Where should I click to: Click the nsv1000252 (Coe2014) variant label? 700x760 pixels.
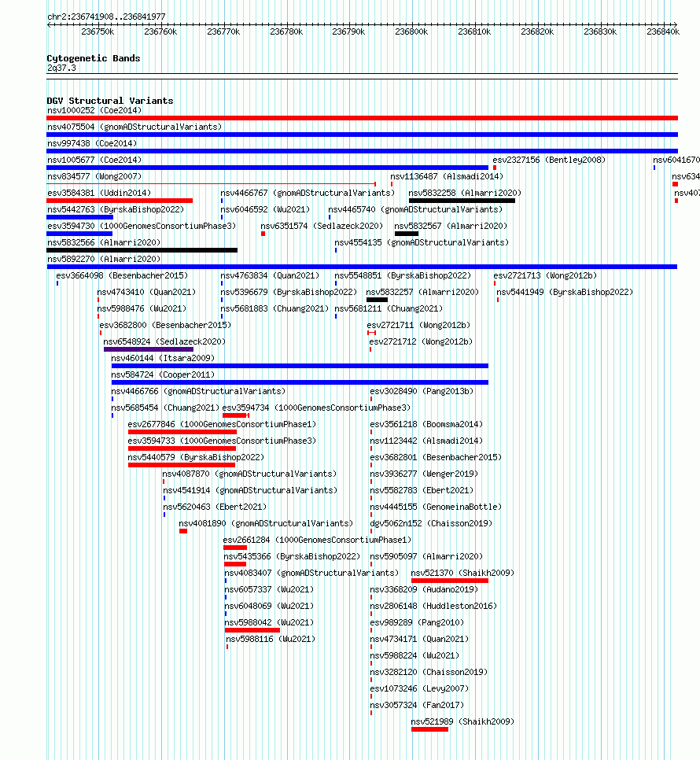coord(94,110)
